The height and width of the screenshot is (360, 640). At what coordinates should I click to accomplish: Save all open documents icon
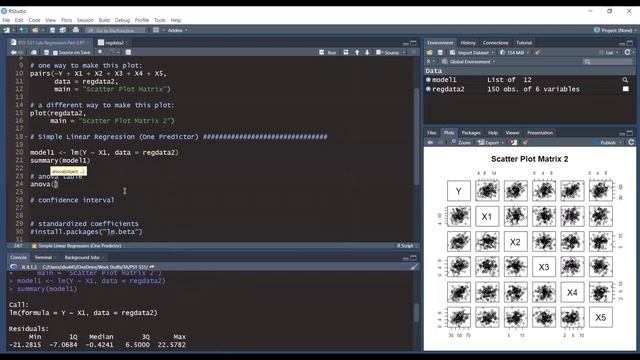pyautogui.click(x=62, y=30)
